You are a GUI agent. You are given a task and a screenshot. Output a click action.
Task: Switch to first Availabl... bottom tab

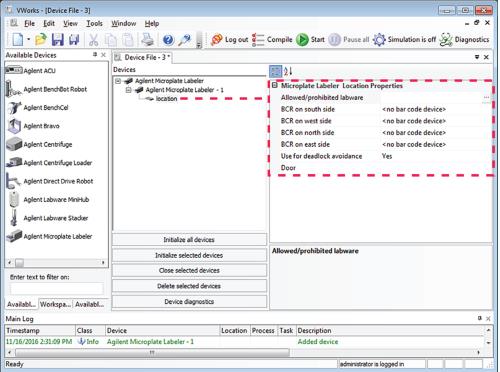(x=22, y=304)
